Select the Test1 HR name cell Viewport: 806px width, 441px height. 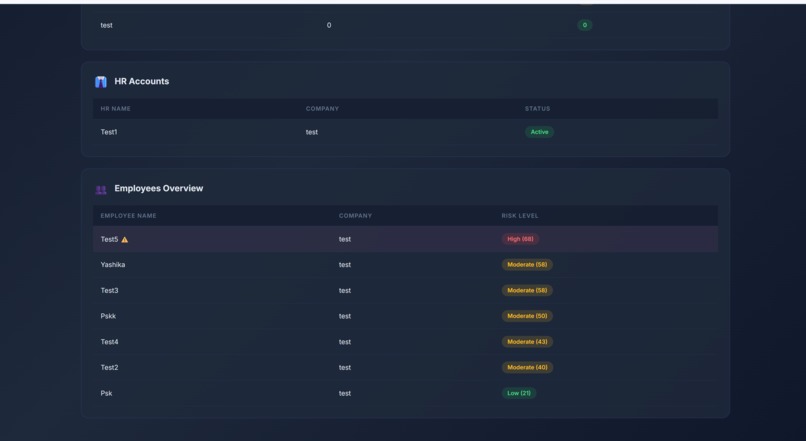coord(108,132)
